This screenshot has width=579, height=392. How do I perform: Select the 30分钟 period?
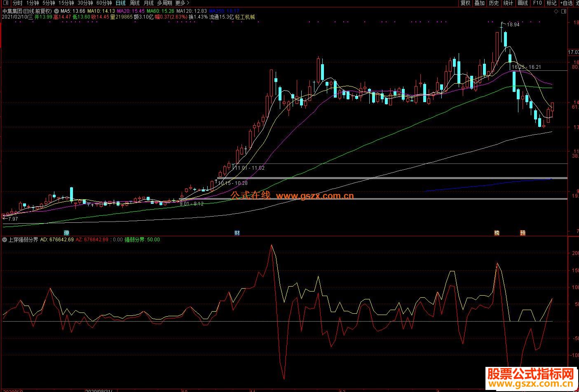click(x=85, y=3)
